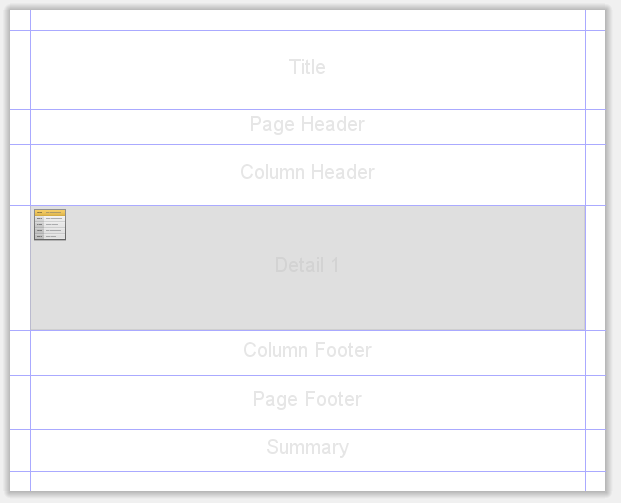This screenshot has width=621, height=503.
Task: Select the Page Header band
Action: 308,127
